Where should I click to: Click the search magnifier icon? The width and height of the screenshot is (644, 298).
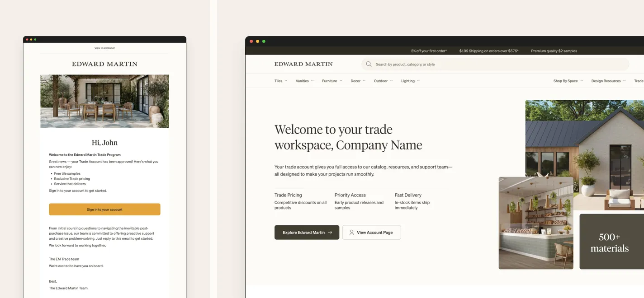(x=369, y=64)
